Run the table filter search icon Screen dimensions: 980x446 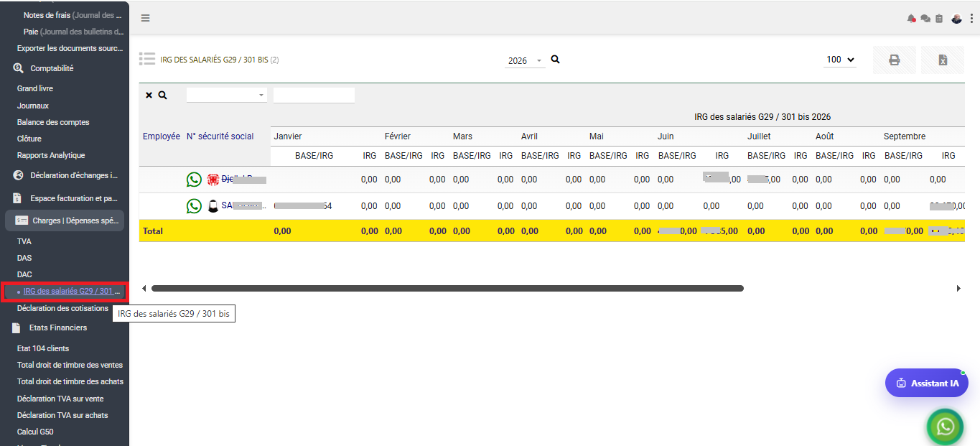pyautogui.click(x=163, y=95)
